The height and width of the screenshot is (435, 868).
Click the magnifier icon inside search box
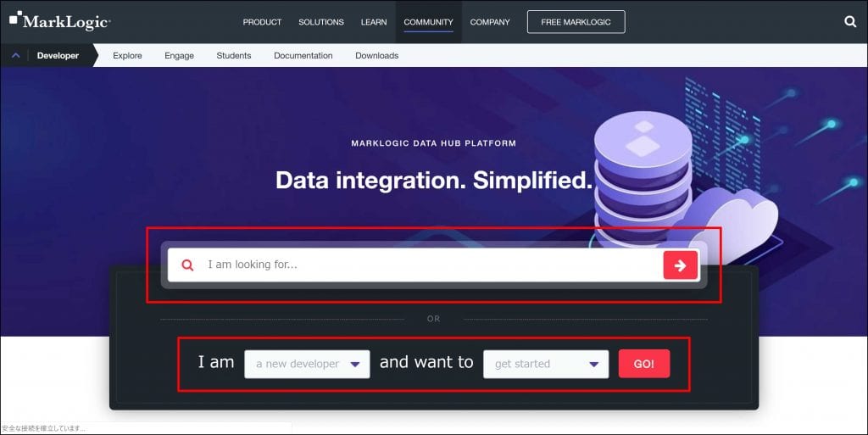(x=188, y=265)
